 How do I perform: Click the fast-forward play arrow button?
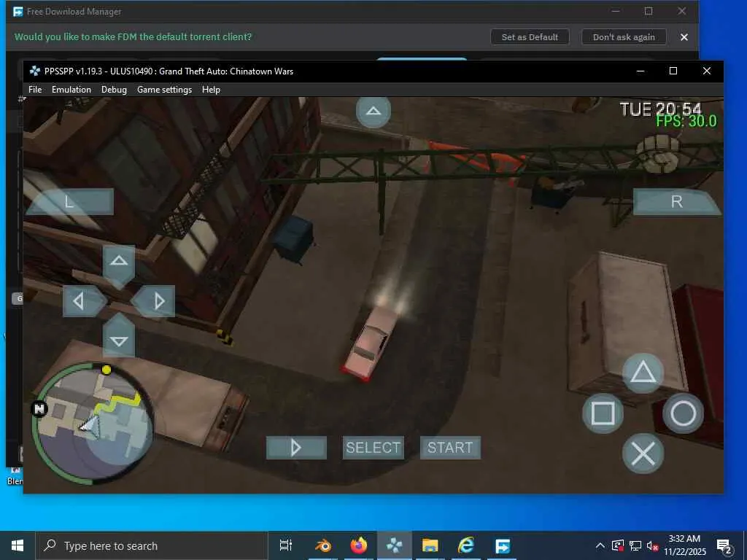click(x=296, y=448)
